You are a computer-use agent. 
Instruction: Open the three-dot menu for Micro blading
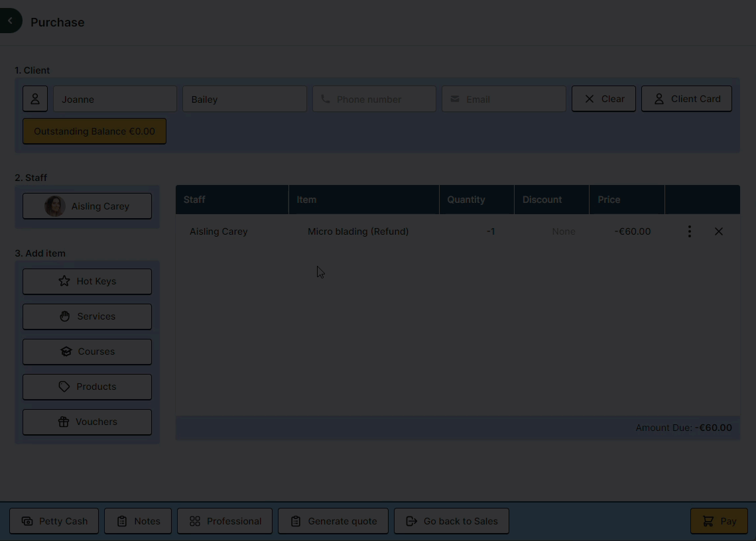tap(690, 231)
